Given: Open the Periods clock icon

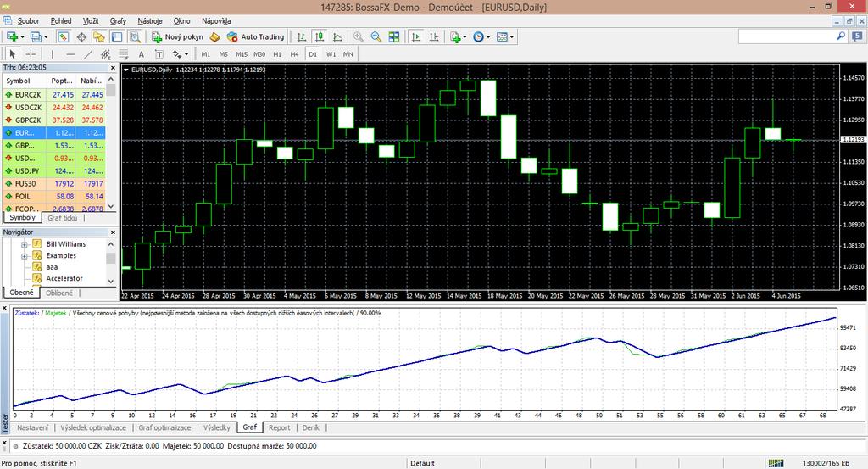Looking at the screenshot, I should coord(478,36).
